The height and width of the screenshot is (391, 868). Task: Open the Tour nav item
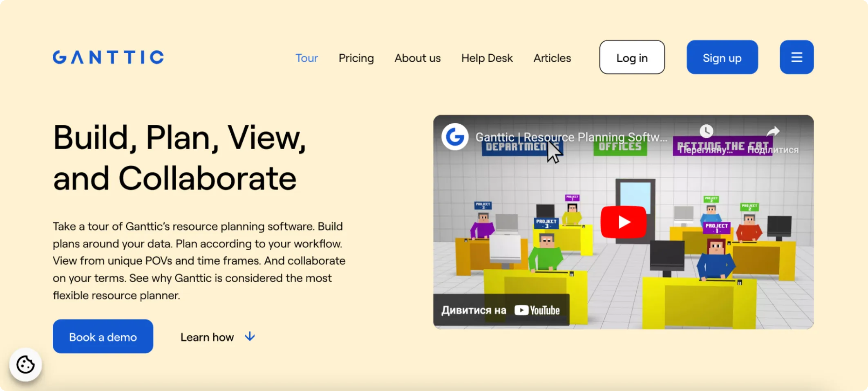[306, 58]
